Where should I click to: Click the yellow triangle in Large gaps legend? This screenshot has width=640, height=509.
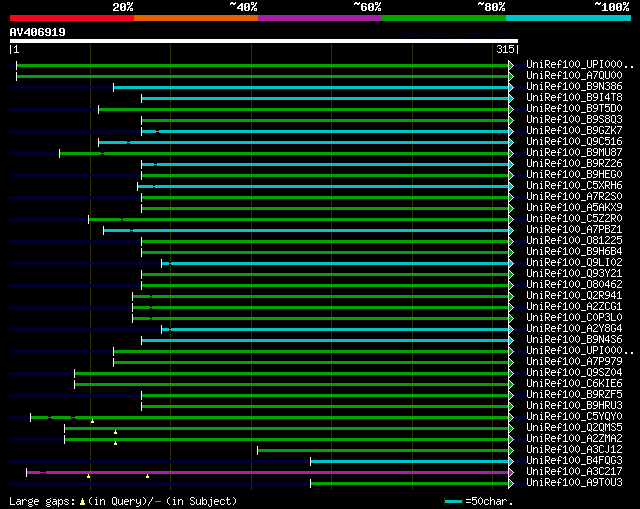click(82, 501)
